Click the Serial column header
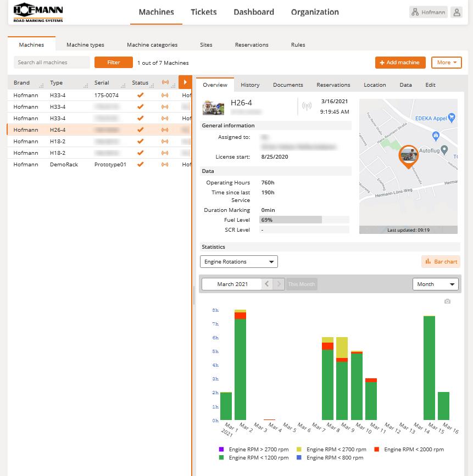Screen dimensions: 473x476 pos(102,82)
